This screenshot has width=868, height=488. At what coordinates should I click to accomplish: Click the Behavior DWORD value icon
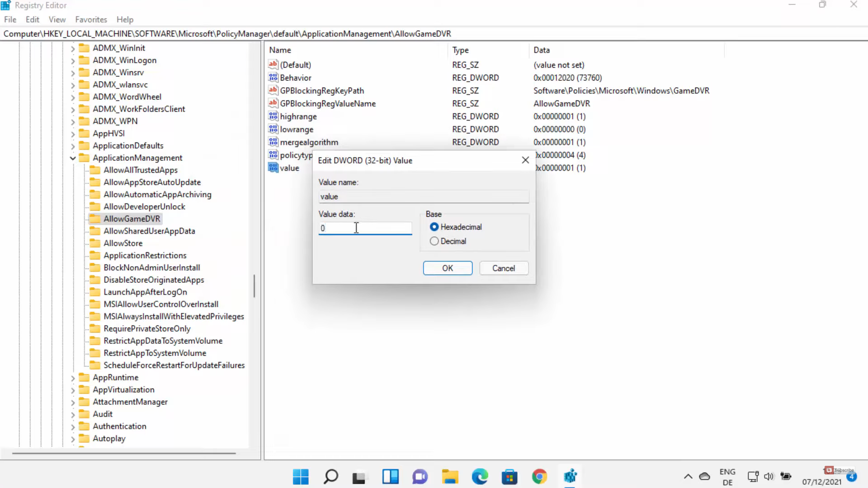pos(273,78)
